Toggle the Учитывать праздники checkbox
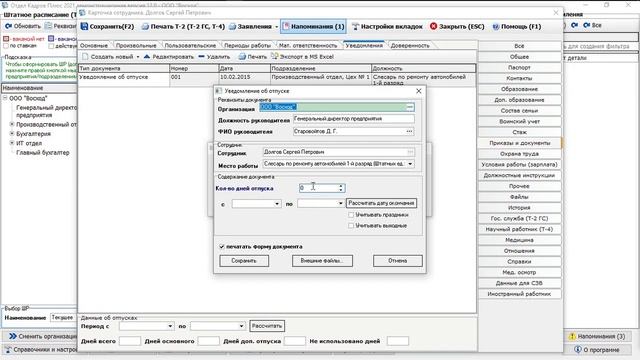This screenshot has height=360, width=640. [x=351, y=215]
